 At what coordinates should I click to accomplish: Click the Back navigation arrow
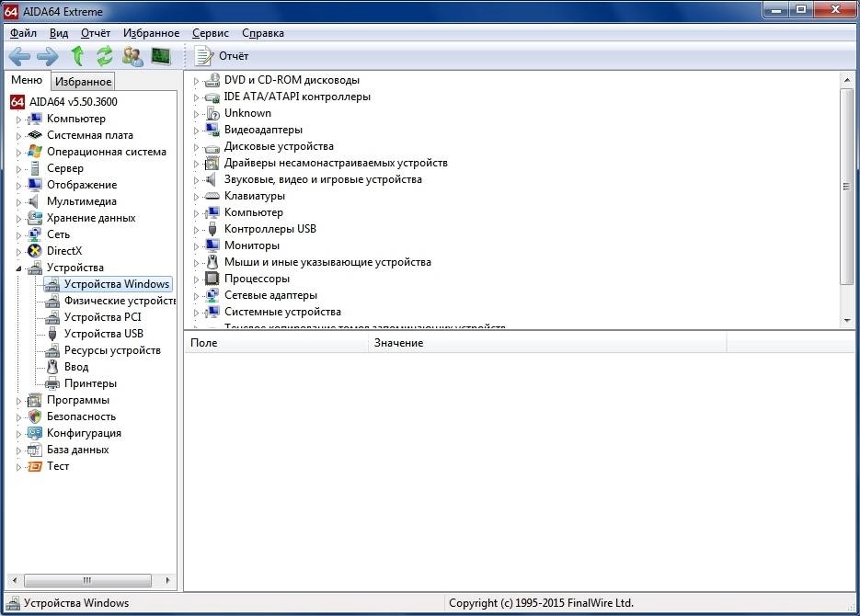19,56
